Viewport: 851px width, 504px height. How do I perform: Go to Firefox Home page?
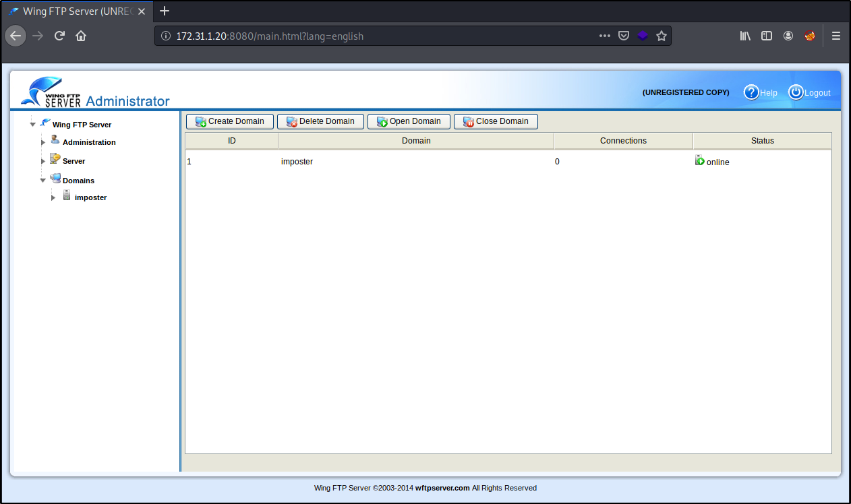coord(81,36)
